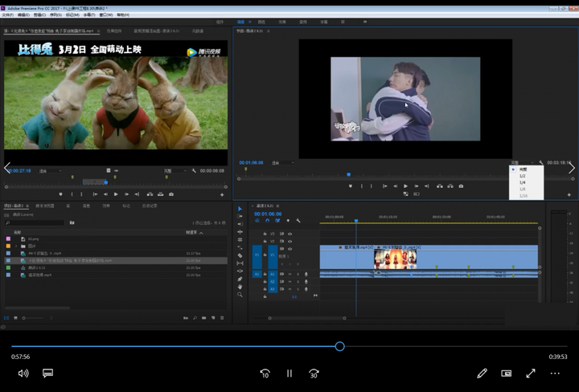The height and width of the screenshot is (392, 579).
Task: Hide video track V2 with eye icon
Action: point(289,241)
